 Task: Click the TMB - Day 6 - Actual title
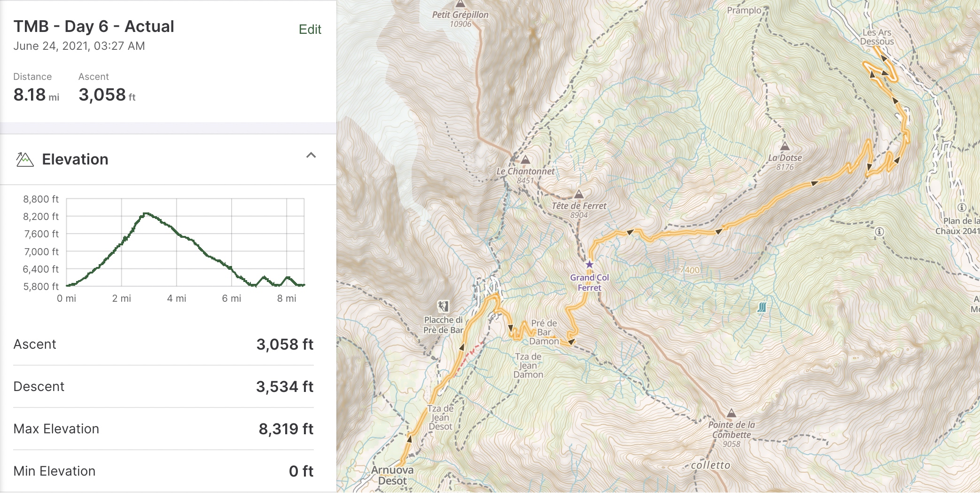coord(93,27)
